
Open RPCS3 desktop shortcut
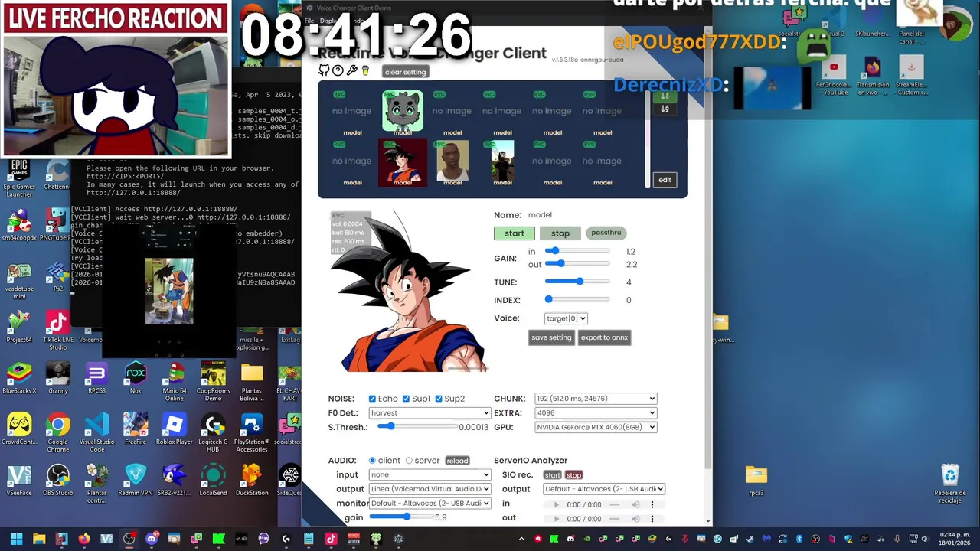click(x=96, y=380)
